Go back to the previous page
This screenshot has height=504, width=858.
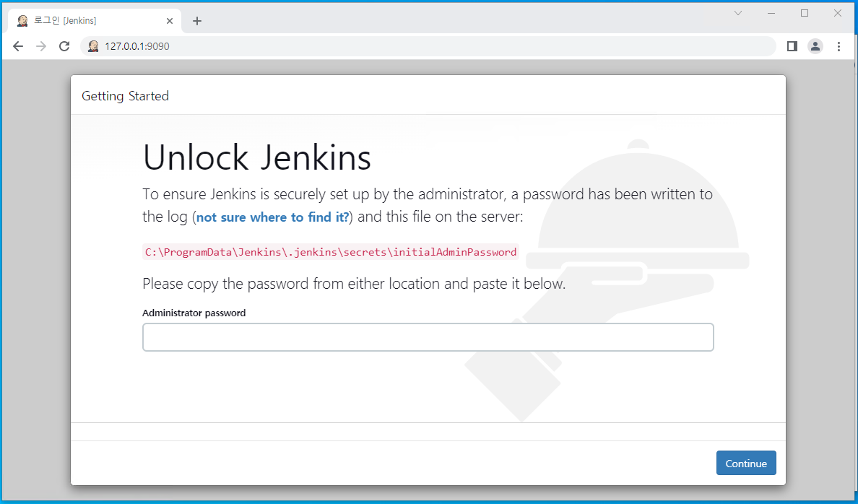click(18, 46)
